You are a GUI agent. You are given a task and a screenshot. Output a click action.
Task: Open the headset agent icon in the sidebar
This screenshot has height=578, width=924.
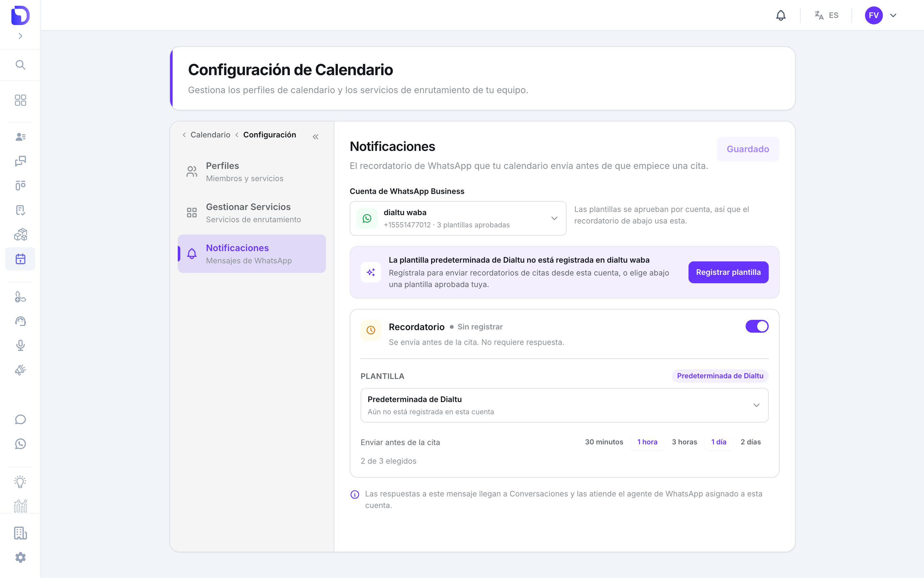click(20, 321)
